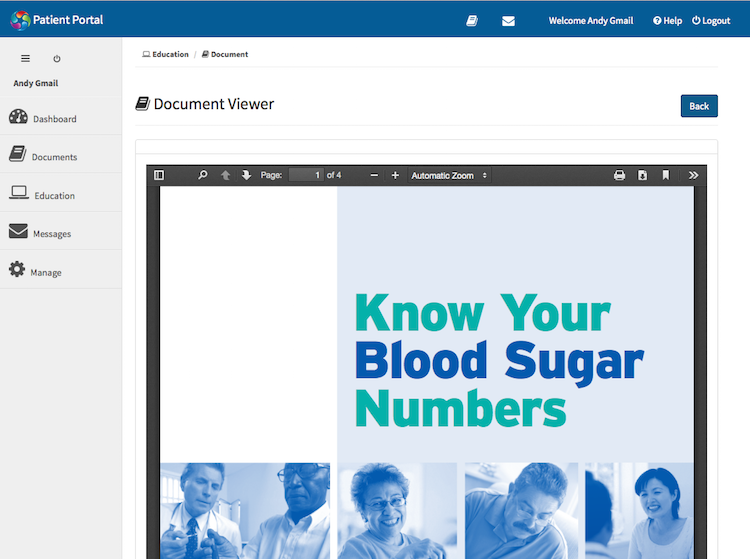Expand the PDF tools double-arrow menu

pyautogui.click(x=694, y=175)
